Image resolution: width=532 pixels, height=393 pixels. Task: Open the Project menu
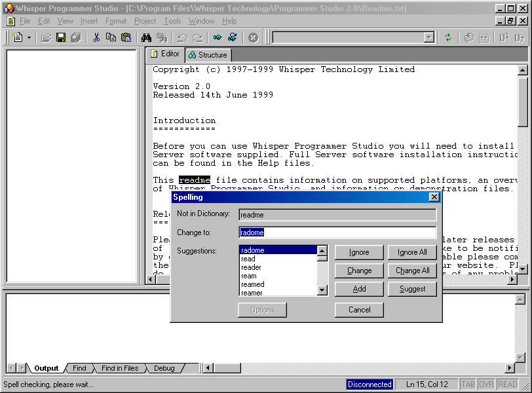coord(145,21)
